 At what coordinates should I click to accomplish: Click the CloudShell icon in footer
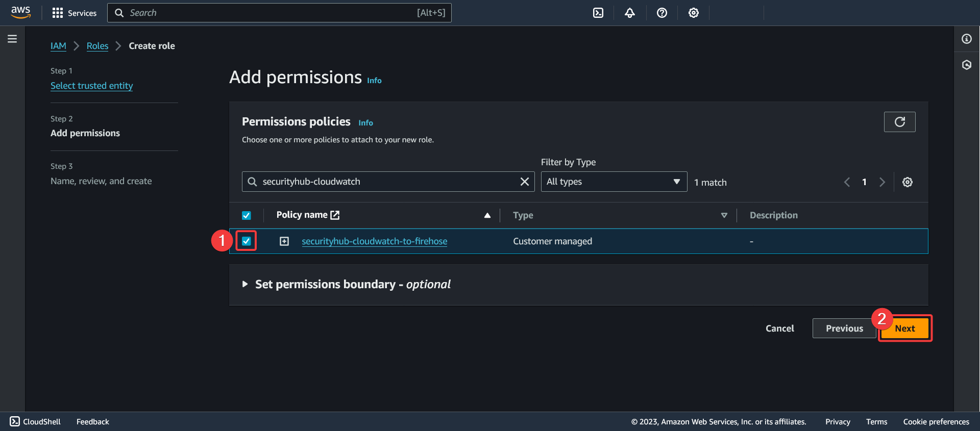[x=15, y=421]
